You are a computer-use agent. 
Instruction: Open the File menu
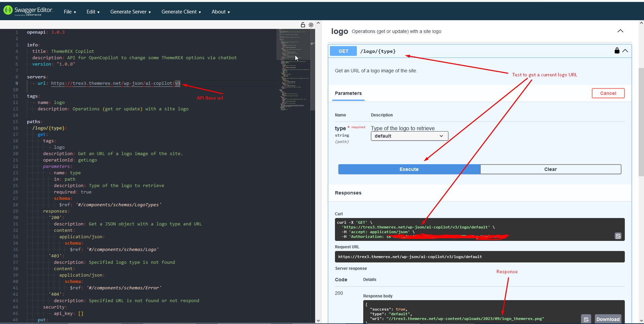(70, 12)
